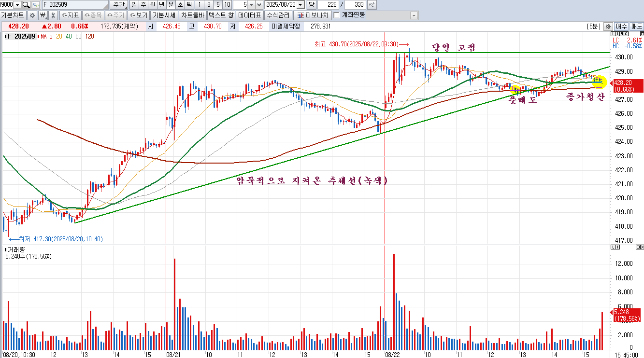Open the 지표 indicators menu

(71, 15)
